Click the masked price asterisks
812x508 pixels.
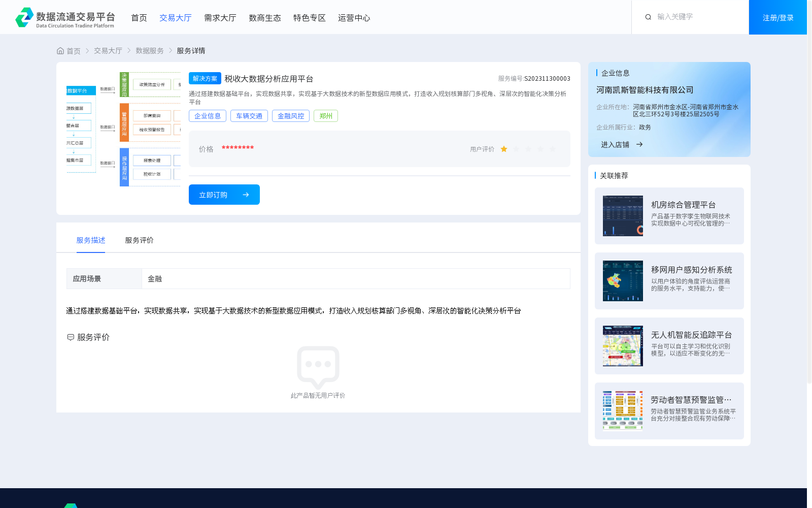tap(238, 148)
